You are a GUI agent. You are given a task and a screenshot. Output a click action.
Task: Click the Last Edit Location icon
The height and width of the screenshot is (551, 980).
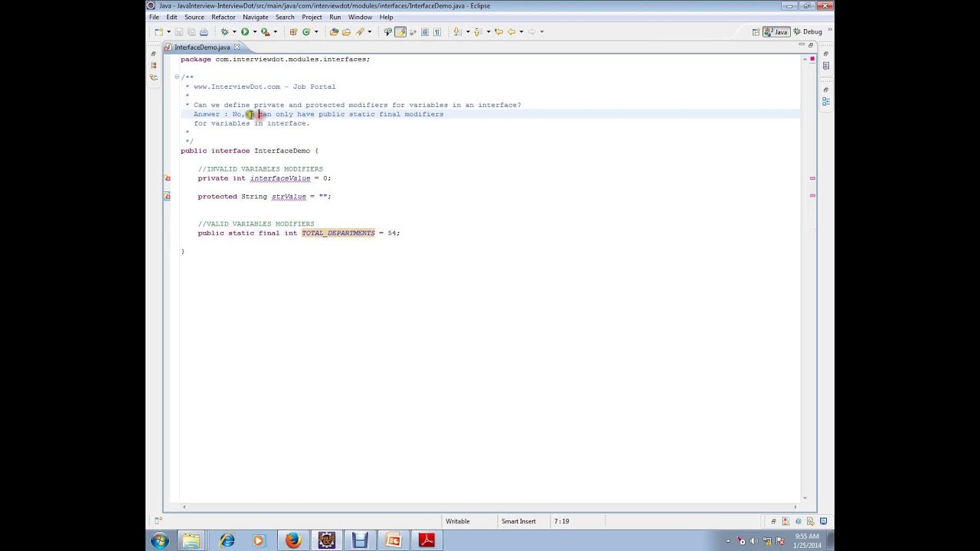pyautogui.click(x=498, y=31)
